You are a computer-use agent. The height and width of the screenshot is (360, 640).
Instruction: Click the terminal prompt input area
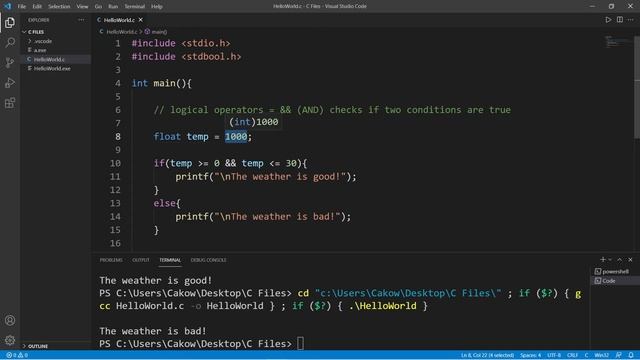[x=300, y=344]
